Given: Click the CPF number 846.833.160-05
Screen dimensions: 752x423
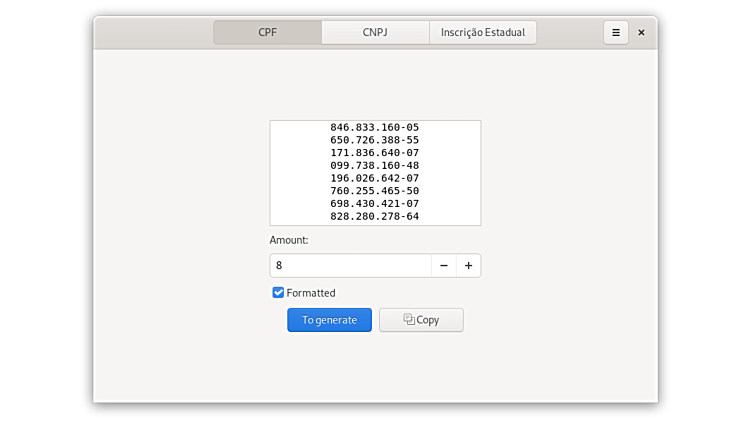Looking at the screenshot, I should (374, 128).
